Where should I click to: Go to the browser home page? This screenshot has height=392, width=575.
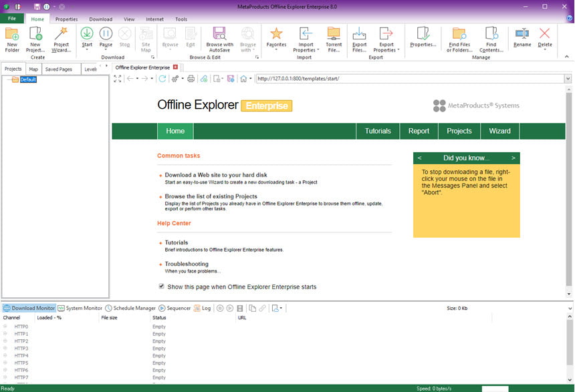pyautogui.click(x=243, y=79)
